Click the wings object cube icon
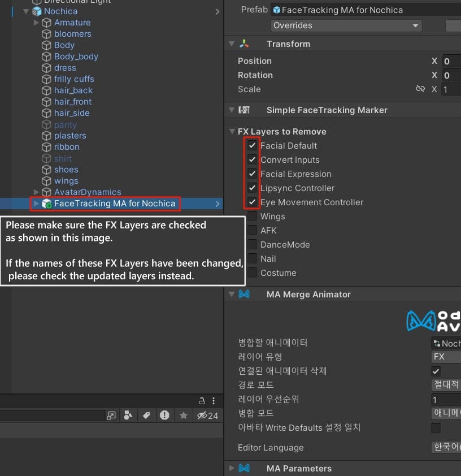Screen dimensions: 461x476 [x=46, y=181]
